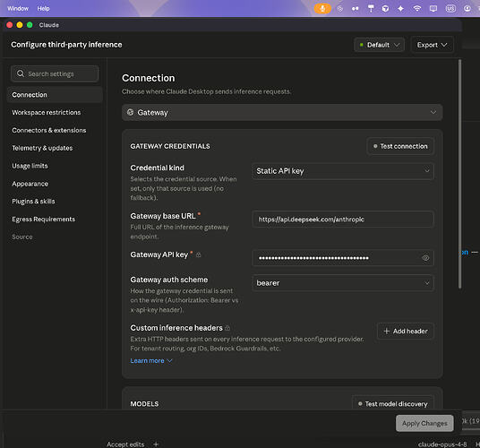Expand the Gateway provider selector
The height and width of the screenshot is (448, 480).
coord(282,112)
